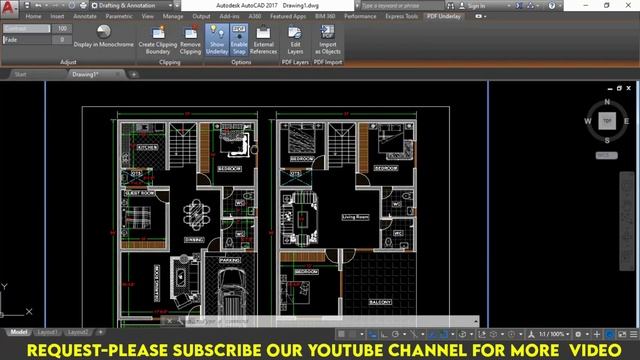Switch to the Annotate ribbon tab
Image resolution: width=640 pixels, height=360 pixels.
[85, 16]
